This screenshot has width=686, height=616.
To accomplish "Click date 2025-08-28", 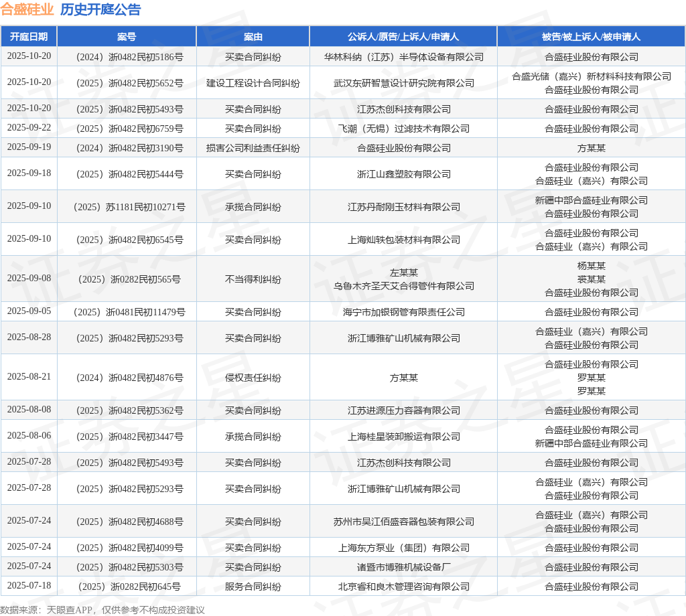I will [x=29, y=337].
